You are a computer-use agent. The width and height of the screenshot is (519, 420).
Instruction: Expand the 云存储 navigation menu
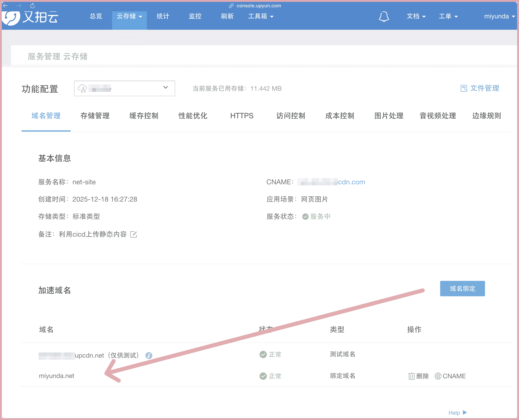coord(129,17)
